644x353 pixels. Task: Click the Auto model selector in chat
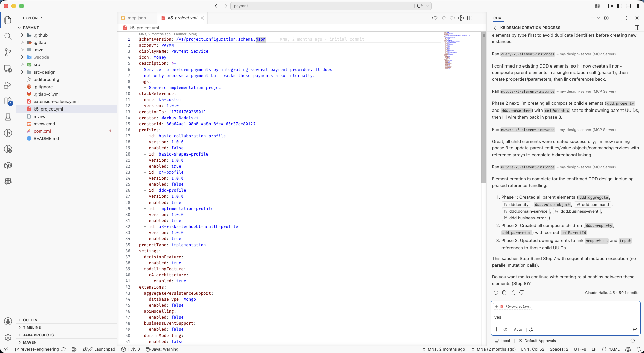tap(518, 329)
